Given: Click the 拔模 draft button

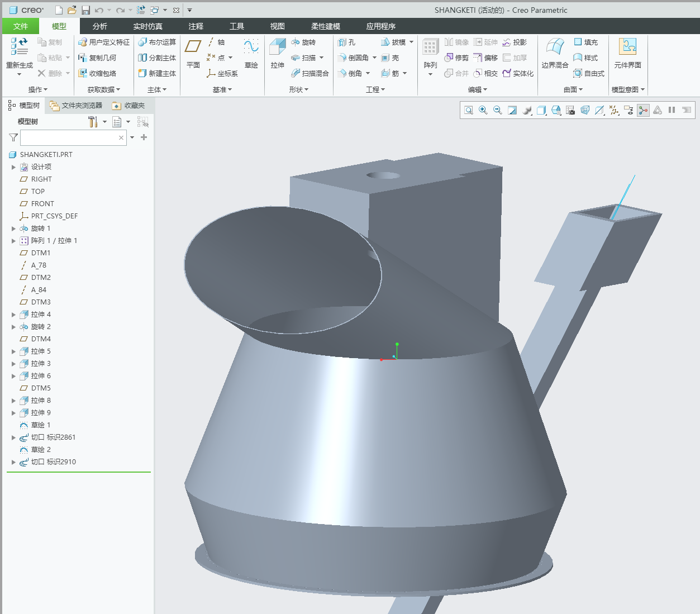Looking at the screenshot, I should (393, 42).
